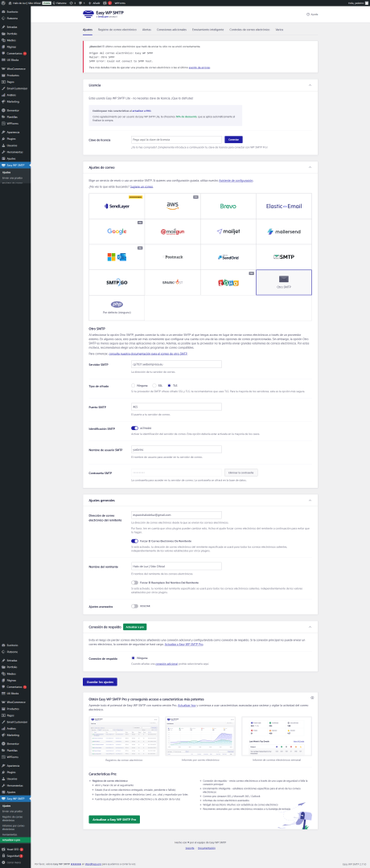The width and height of the screenshot is (370, 868).
Task: Choose the SendGrid mailer logo
Action: tap(228, 257)
